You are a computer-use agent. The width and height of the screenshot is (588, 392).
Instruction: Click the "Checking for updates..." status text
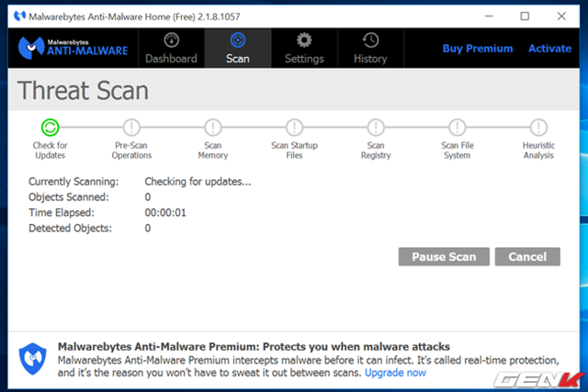(x=198, y=182)
